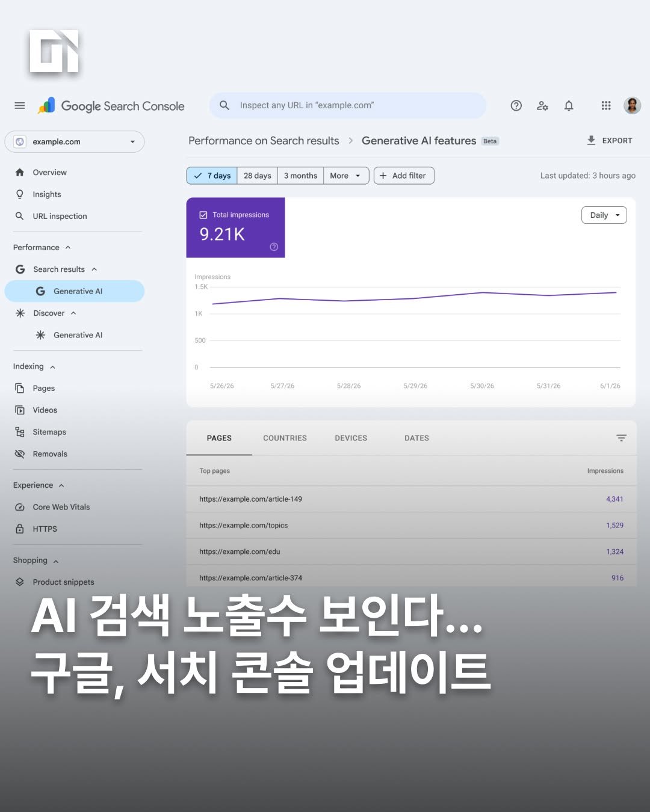Open users and permissions settings icon
The width and height of the screenshot is (650, 812).
(x=542, y=106)
